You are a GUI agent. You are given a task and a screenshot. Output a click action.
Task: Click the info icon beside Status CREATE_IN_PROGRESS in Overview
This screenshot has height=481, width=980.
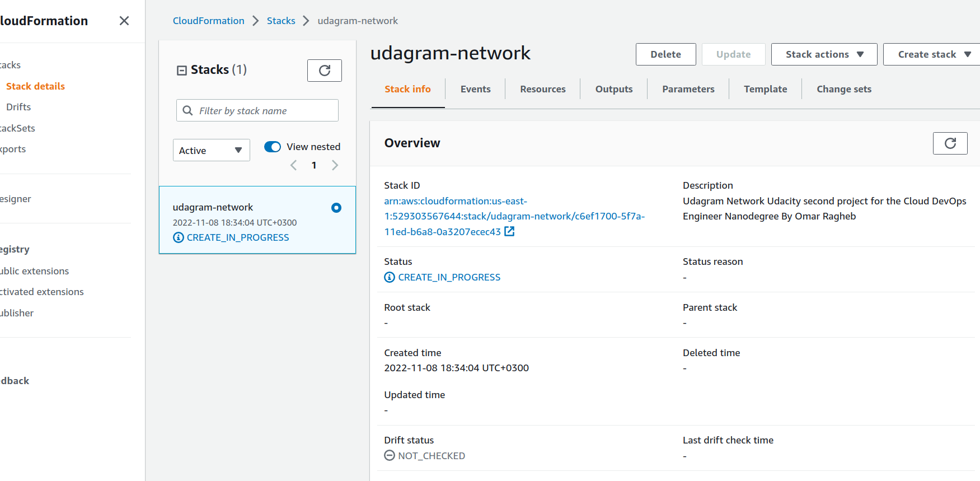390,277
